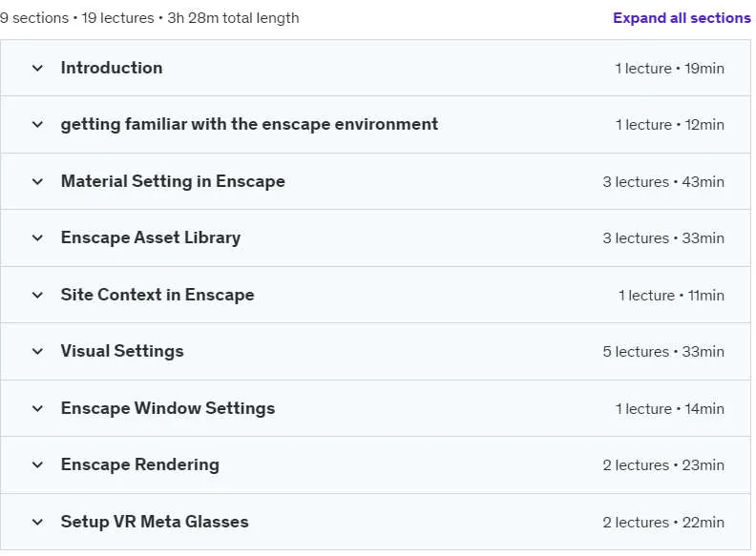
Task: Expand chevron beside getting familiar with enscape
Action: [x=37, y=125]
